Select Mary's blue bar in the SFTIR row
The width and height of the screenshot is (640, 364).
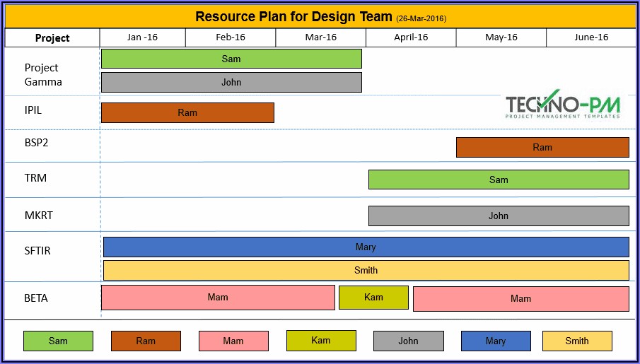pyautogui.click(x=366, y=247)
